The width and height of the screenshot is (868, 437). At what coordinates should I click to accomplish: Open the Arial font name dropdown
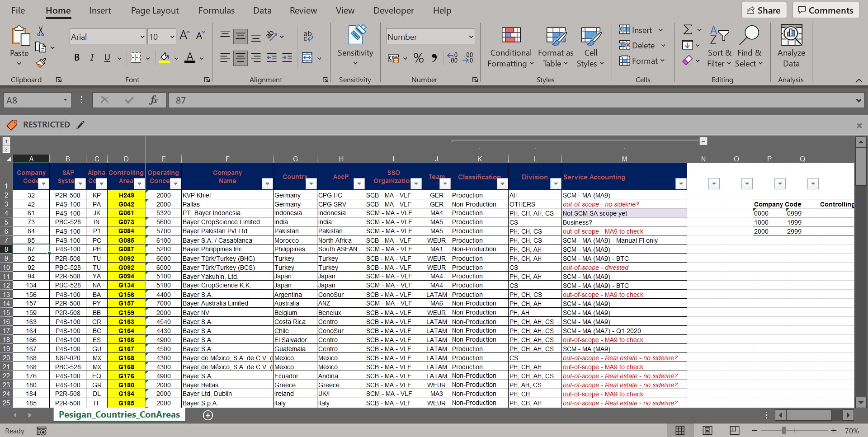[142, 37]
